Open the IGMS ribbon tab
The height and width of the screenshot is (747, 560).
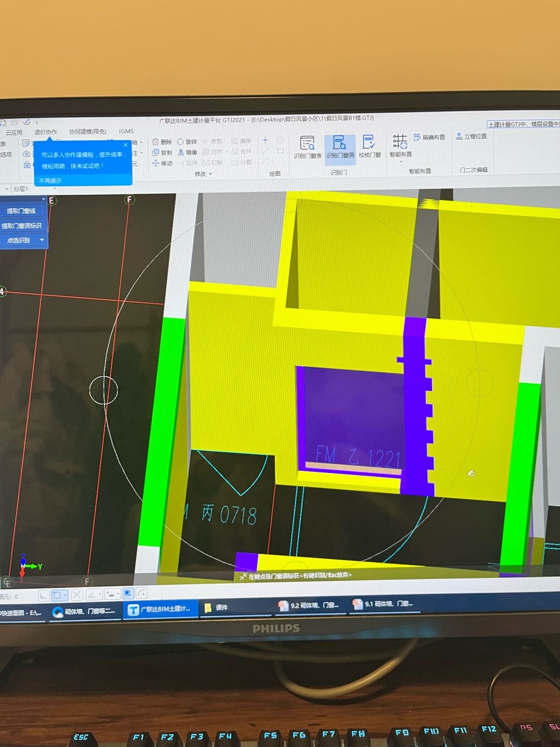pyautogui.click(x=126, y=131)
